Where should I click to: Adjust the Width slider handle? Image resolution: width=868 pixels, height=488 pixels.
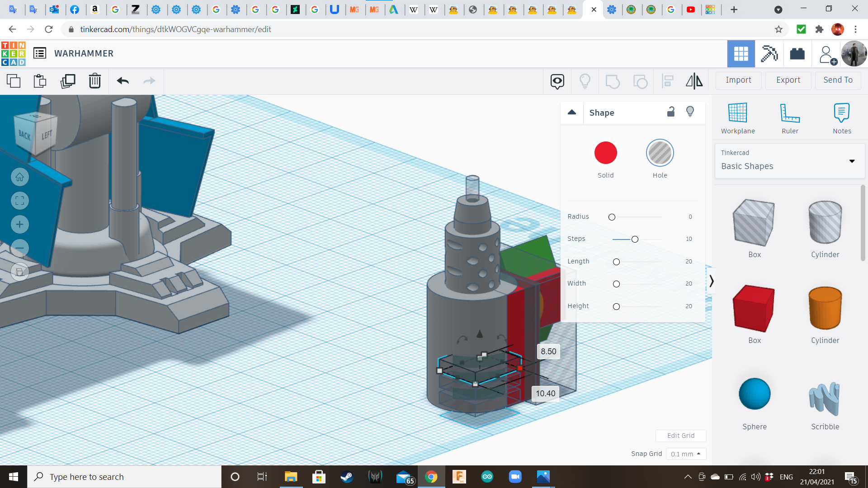click(x=616, y=284)
